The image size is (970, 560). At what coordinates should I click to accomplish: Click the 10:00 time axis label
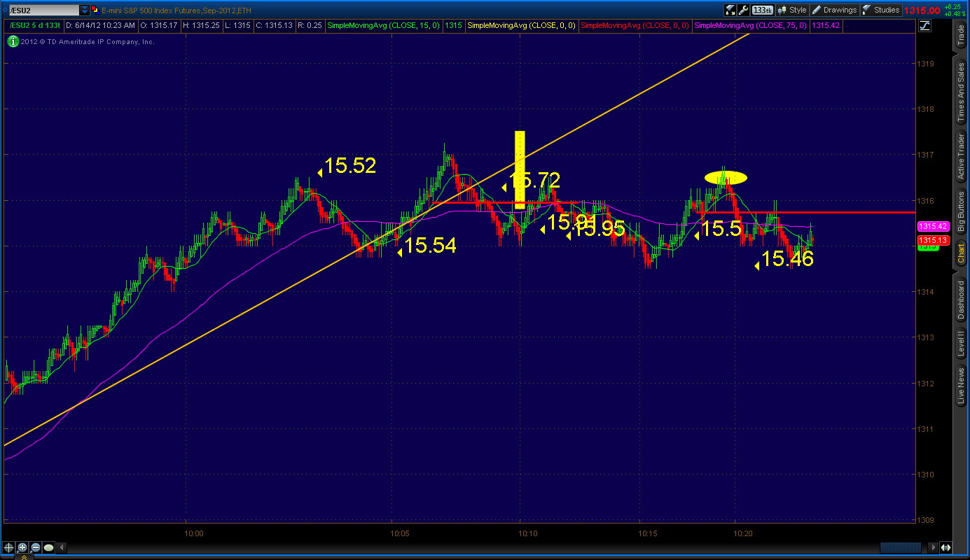193,533
